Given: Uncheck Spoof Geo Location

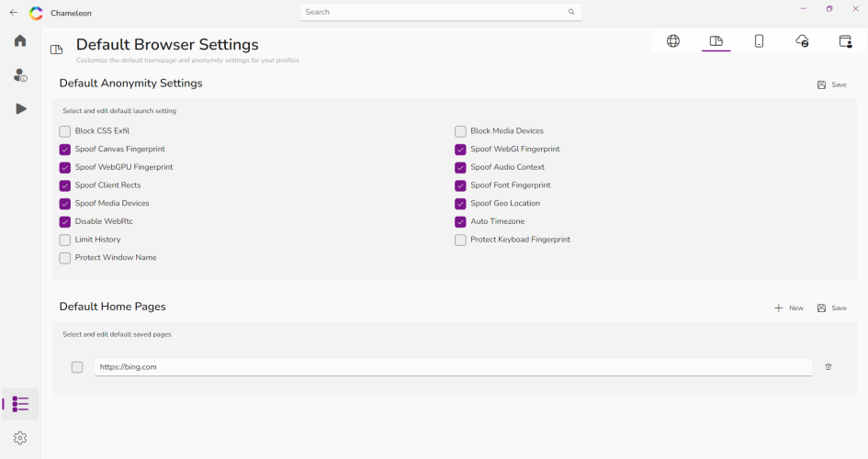Looking at the screenshot, I should [x=460, y=204].
